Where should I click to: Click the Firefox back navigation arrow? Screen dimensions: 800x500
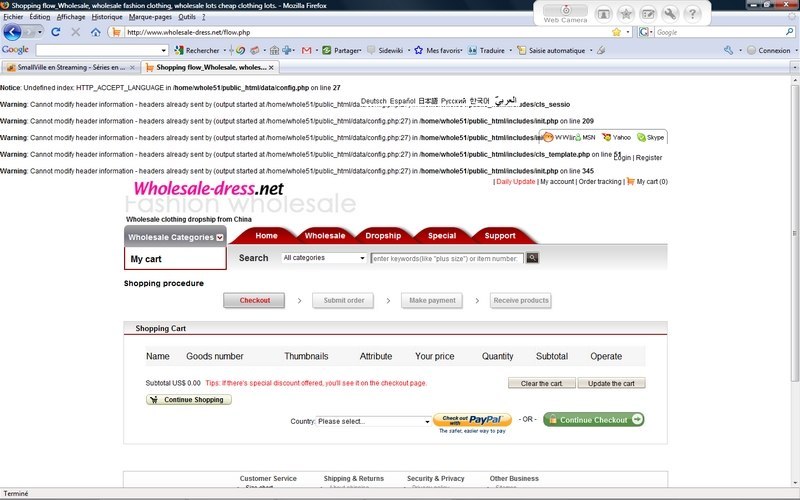pyautogui.click(x=13, y=32)
